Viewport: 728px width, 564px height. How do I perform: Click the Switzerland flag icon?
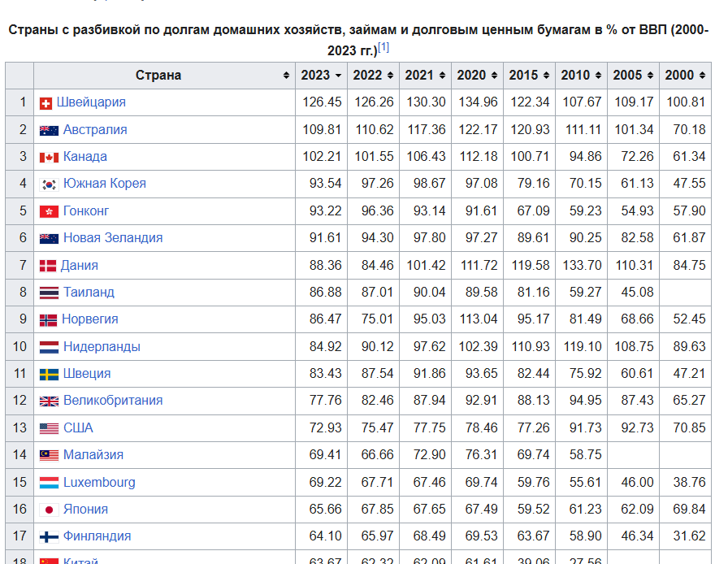coord(45,103)
